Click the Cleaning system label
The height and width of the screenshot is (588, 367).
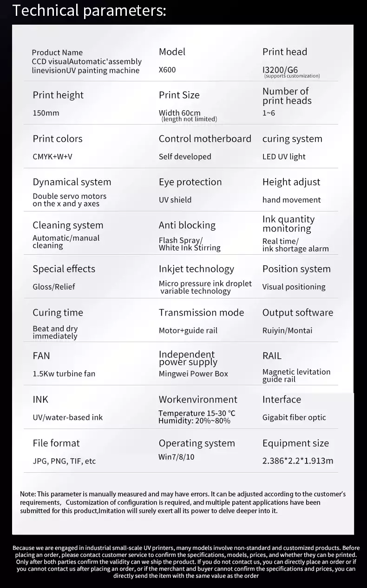coord(68,225)
